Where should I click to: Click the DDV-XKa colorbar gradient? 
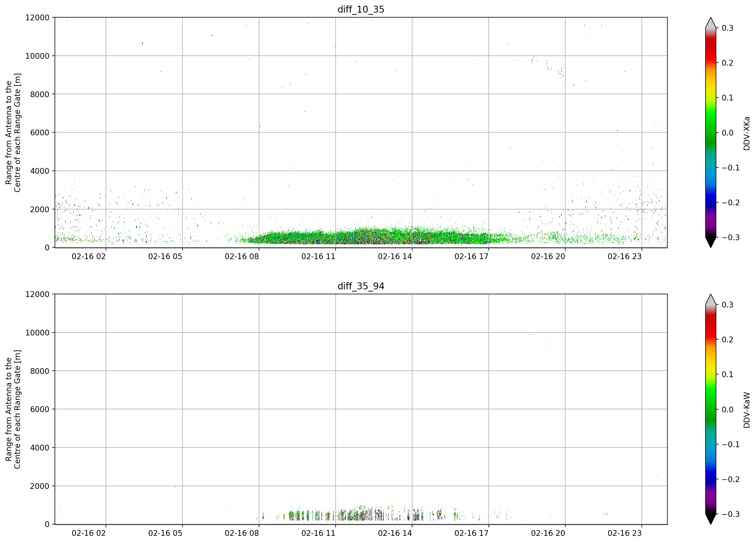[710, 132]
